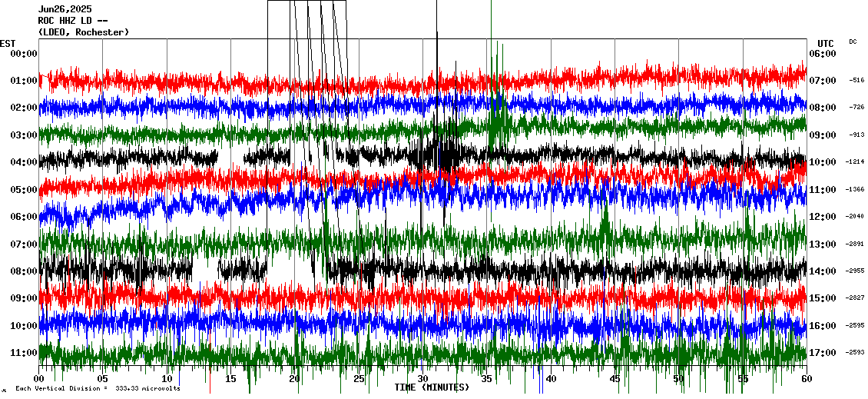
Task: Click the -1214 DC offset value
Action: click(856, 162)
